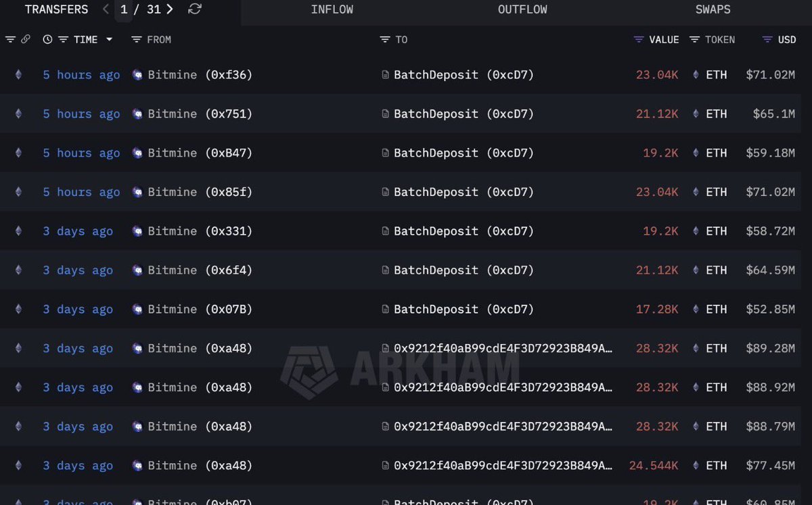The image size is (812, 505).
Task: Click ETH token icon in $52.85M row
Action: click(696, 310)
